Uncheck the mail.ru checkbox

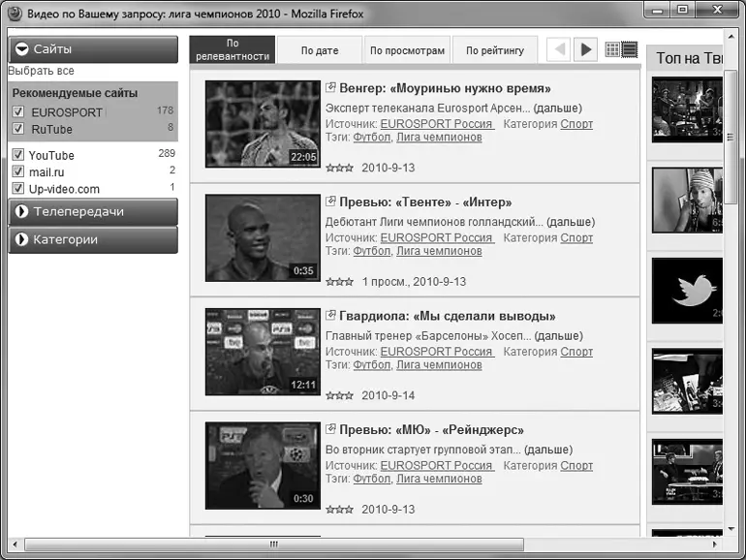[x=18, y=171]
